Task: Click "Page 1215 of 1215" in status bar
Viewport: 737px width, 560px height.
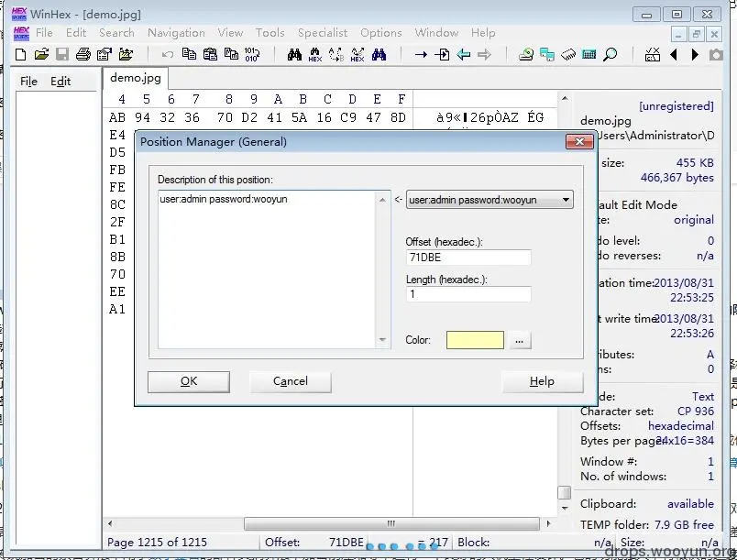Action: pyautogui.click(x=157, y=543)
